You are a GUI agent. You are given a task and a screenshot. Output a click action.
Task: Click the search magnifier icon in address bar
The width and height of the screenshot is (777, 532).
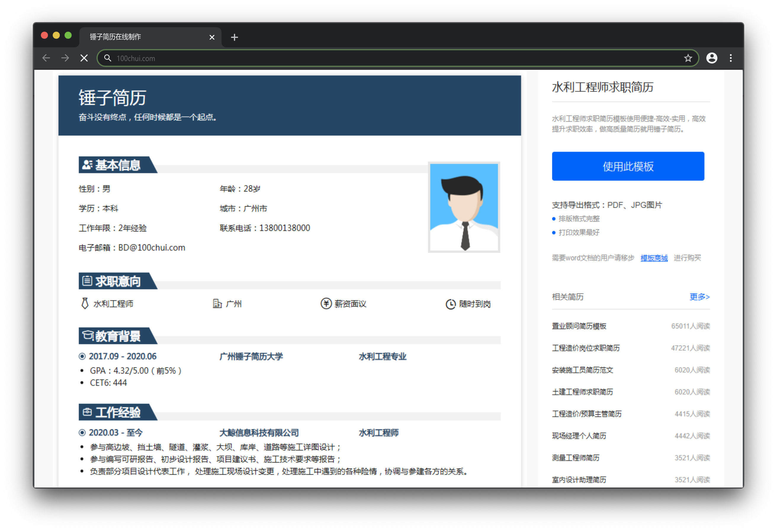[107, 58]
